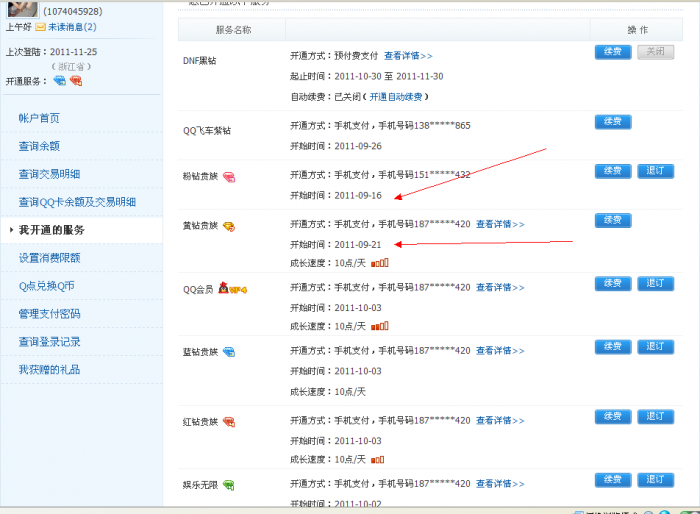
Task: Click 续费 button for 红钻贵族
Action: [613, 417]
